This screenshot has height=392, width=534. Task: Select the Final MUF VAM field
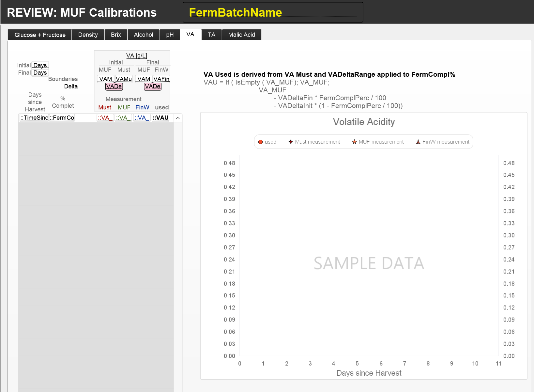point(144,79)
